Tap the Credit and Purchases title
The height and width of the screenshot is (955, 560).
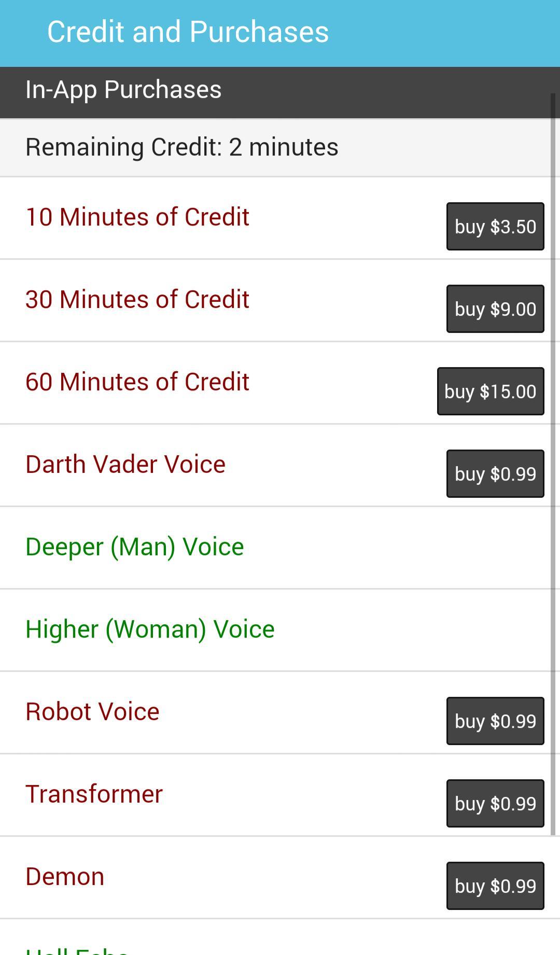[x=188, y=32]
